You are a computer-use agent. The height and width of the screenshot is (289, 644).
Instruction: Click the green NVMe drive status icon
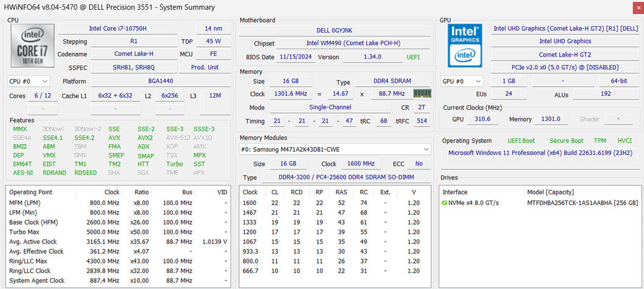(445, 203)
